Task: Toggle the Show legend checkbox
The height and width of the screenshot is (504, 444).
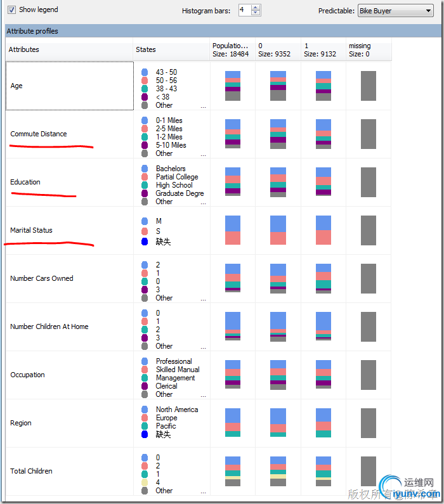Action: [x=11, y=10]
